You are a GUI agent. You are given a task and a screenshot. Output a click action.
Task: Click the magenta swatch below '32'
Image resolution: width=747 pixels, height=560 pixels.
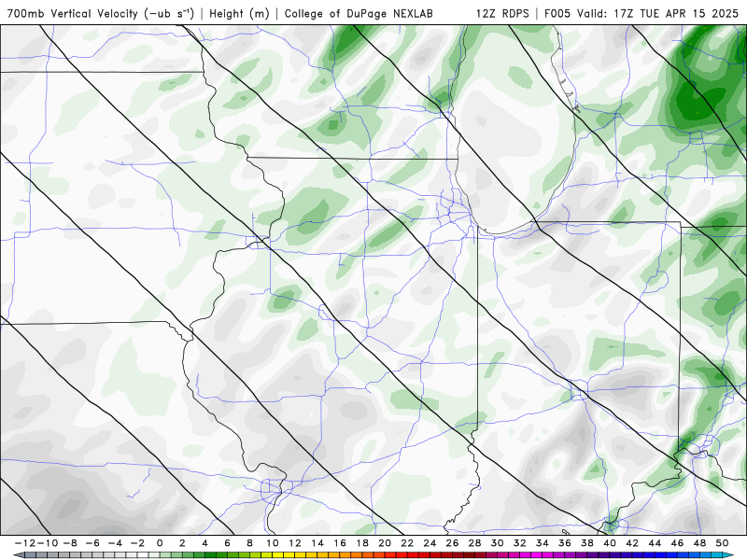click(526, 555)
